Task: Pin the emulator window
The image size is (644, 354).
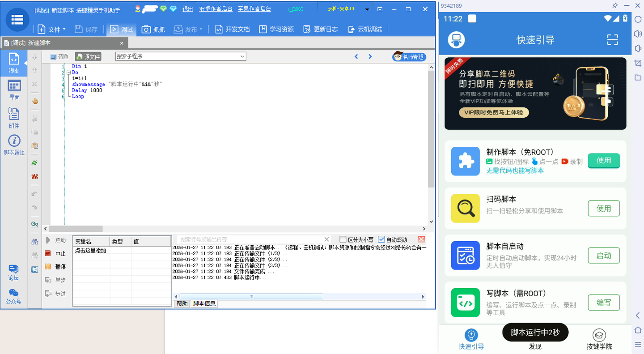Action: 615,5
